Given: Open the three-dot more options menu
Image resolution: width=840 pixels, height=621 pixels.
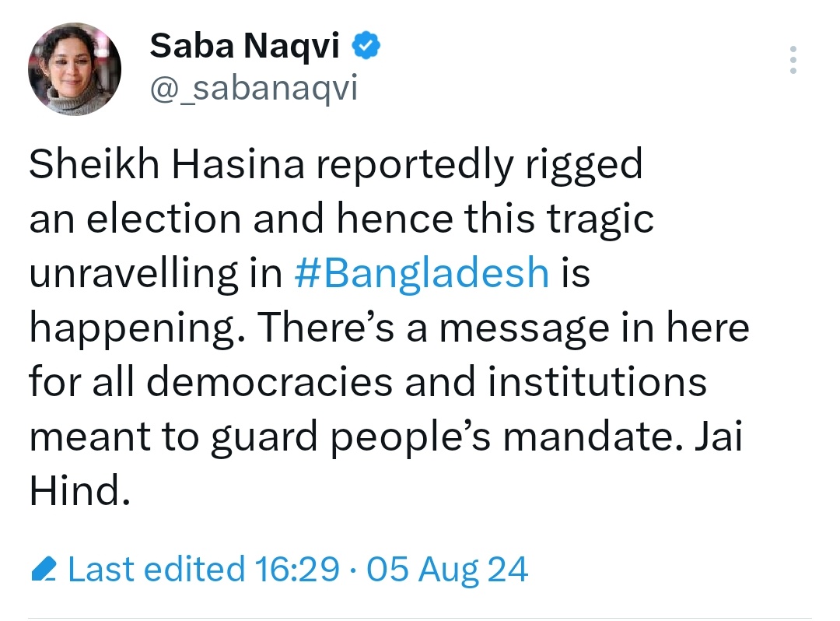Looking at the screenshot, I should point(793,60).
